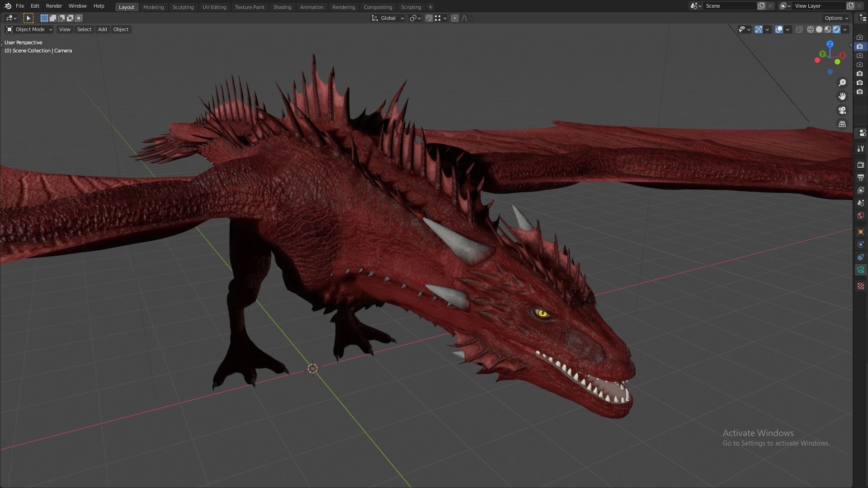Select the active Layout workspace tab
The width and height of the screenshot is (868, 488).
[x=127, y=7]
